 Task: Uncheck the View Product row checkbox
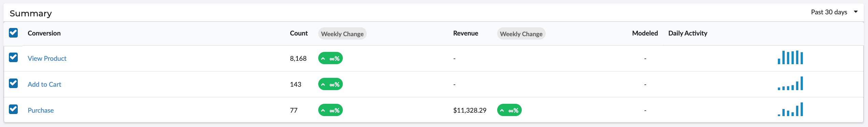point(13,57)
